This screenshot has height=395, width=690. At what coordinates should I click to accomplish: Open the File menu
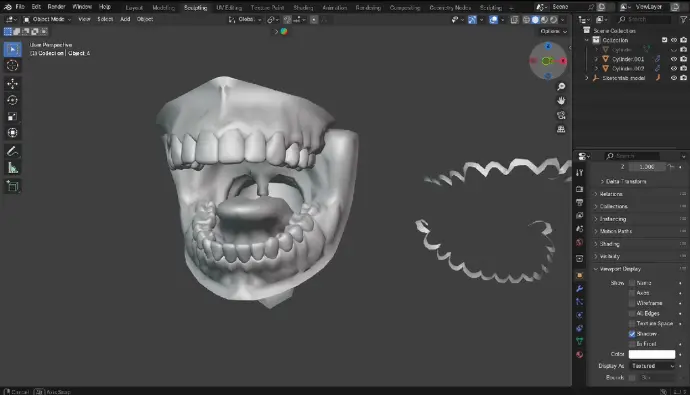tap(20, 7)
